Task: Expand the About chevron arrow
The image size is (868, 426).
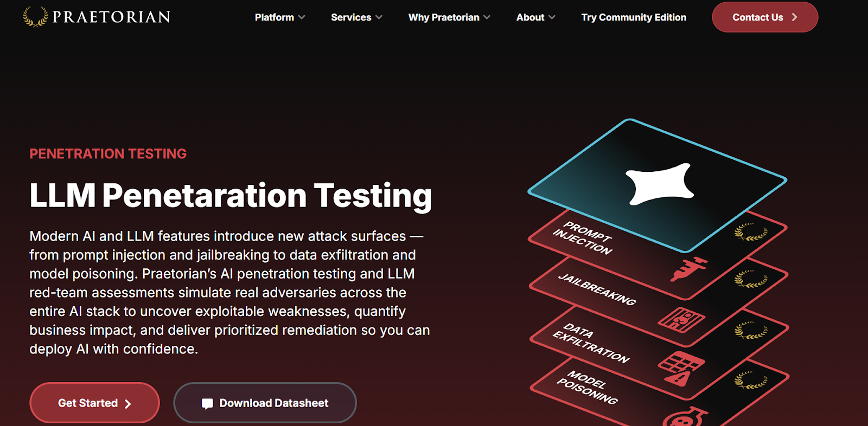Action: click(x=552, y=17)
